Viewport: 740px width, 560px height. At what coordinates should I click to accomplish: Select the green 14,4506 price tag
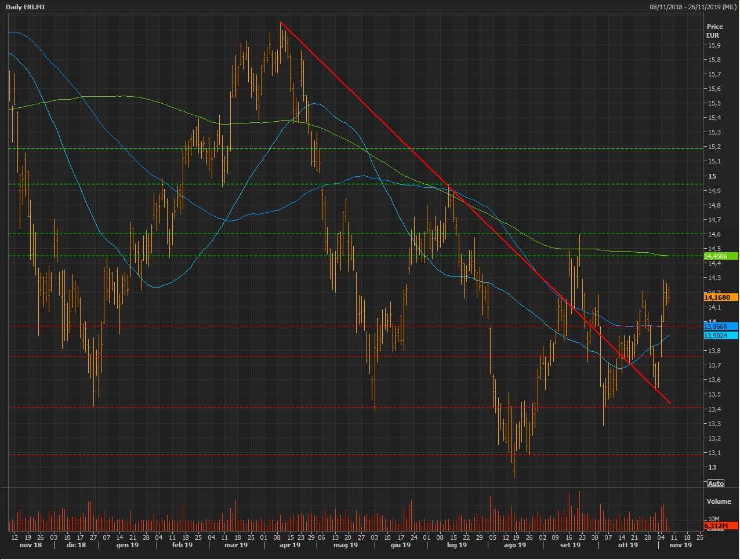[x=720, y=256]
